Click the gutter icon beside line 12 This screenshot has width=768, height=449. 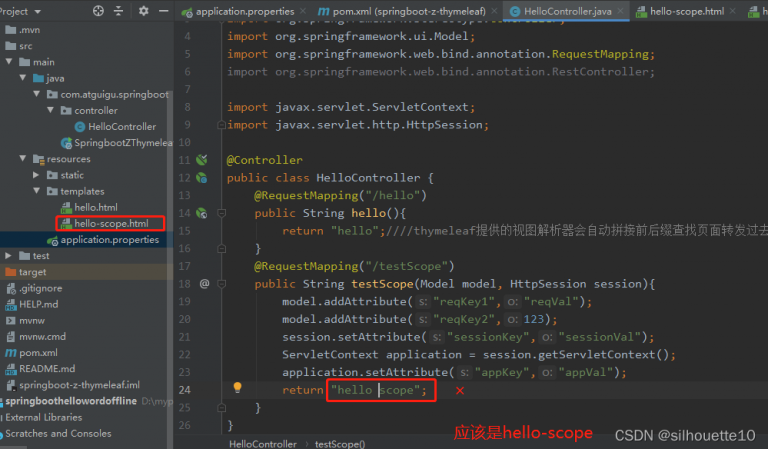coord(201,178)
